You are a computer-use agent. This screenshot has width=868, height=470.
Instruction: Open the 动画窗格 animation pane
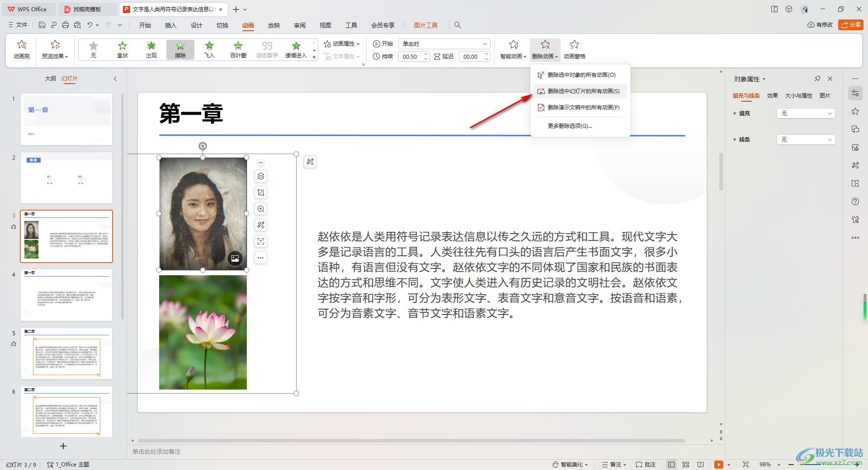575,49
